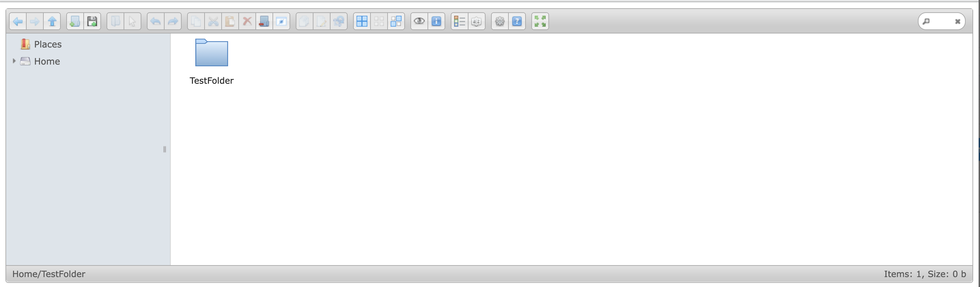Screen dimensions: 980x287
Task: Click the Items: 1, Size: 0 b status
Action: pos(925,274)
